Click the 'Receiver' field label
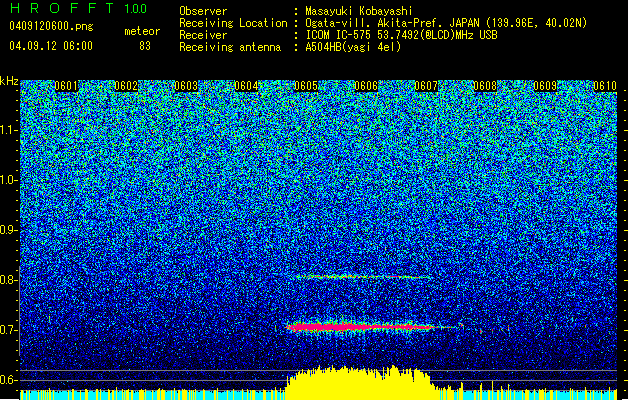This screenshot has height=400, width=629. (203, 35)
